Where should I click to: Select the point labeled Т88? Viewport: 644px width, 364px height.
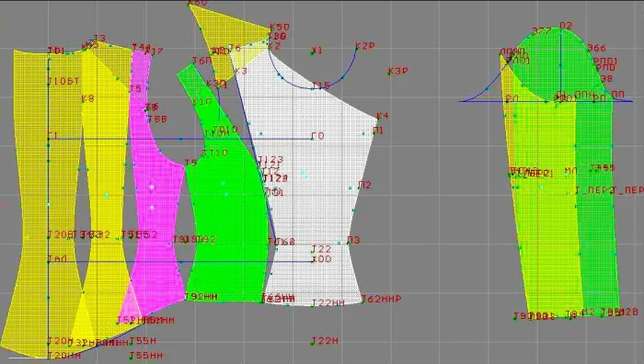coord(157,119)
